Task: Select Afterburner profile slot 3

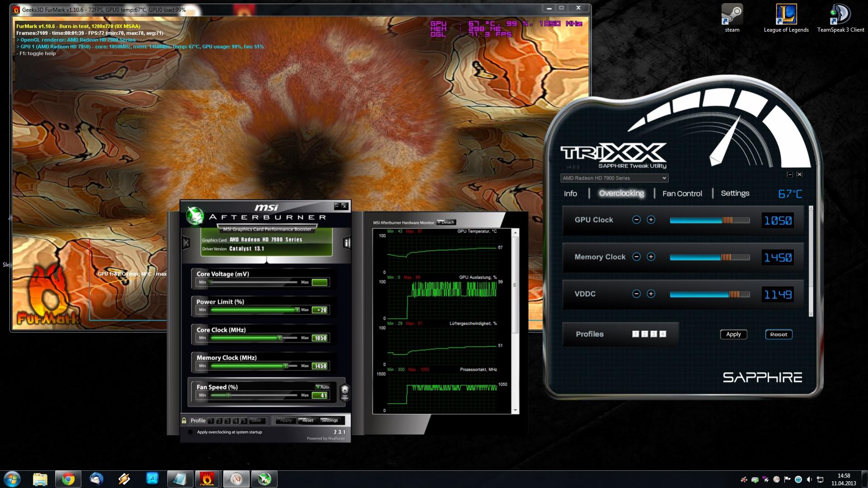Action: pyautogui.click(x=228, y=421)
